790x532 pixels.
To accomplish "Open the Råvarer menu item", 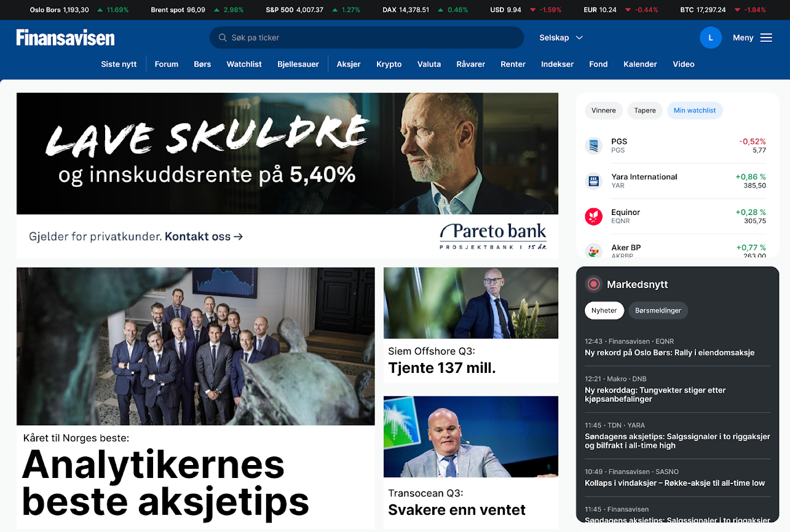I will coord(471,64).
